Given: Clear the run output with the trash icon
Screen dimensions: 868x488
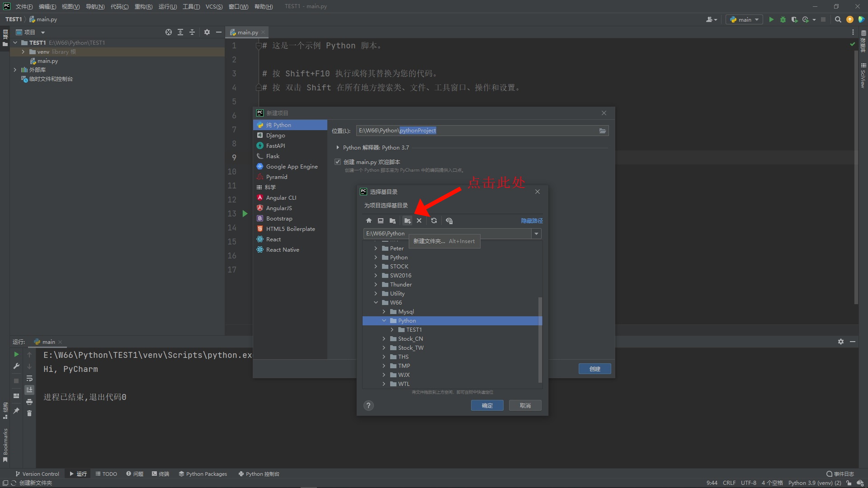Looking at the screenshot, I should pos(29,413).
